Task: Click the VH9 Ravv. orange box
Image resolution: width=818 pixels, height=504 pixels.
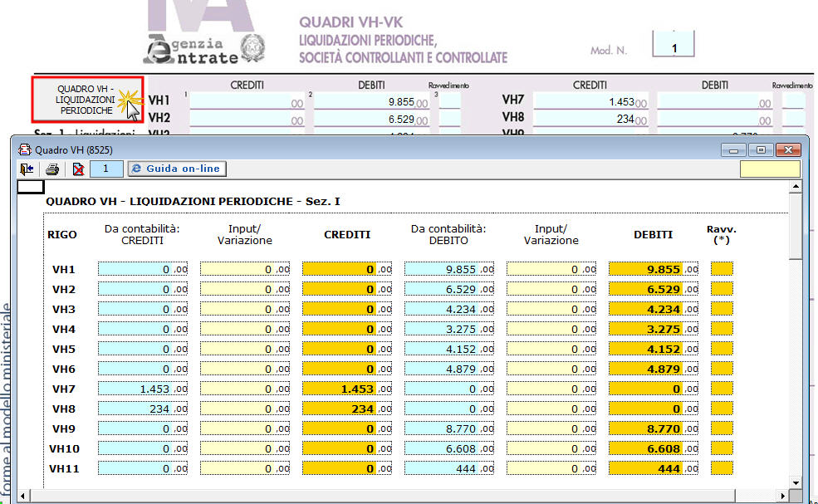Action: pos(722,428)
